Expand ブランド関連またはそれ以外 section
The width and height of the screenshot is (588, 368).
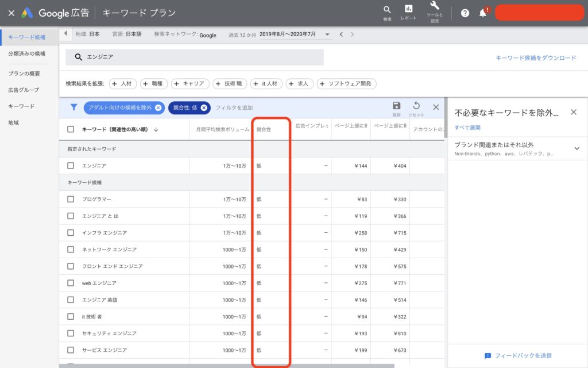click(x=577, y=148)
